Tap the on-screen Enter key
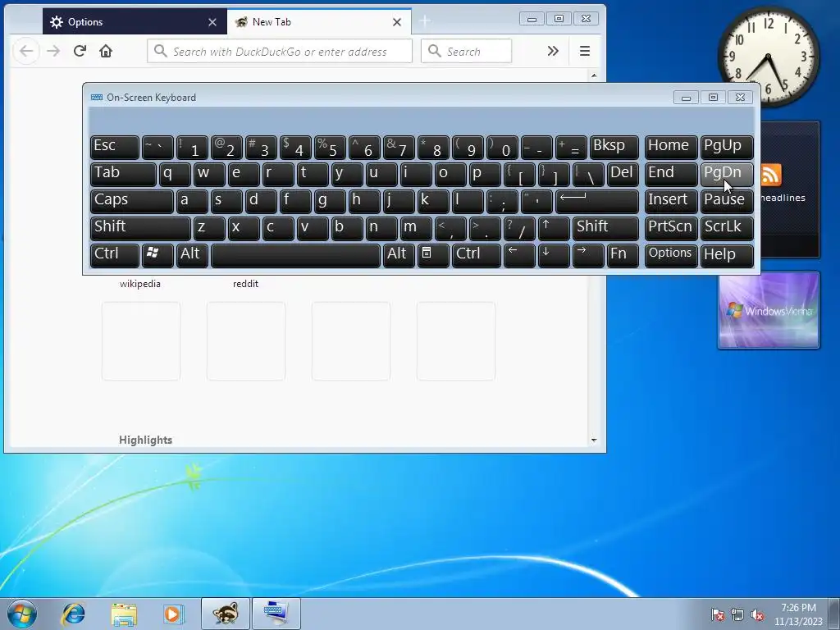840x630 pixels. (597, 202)
